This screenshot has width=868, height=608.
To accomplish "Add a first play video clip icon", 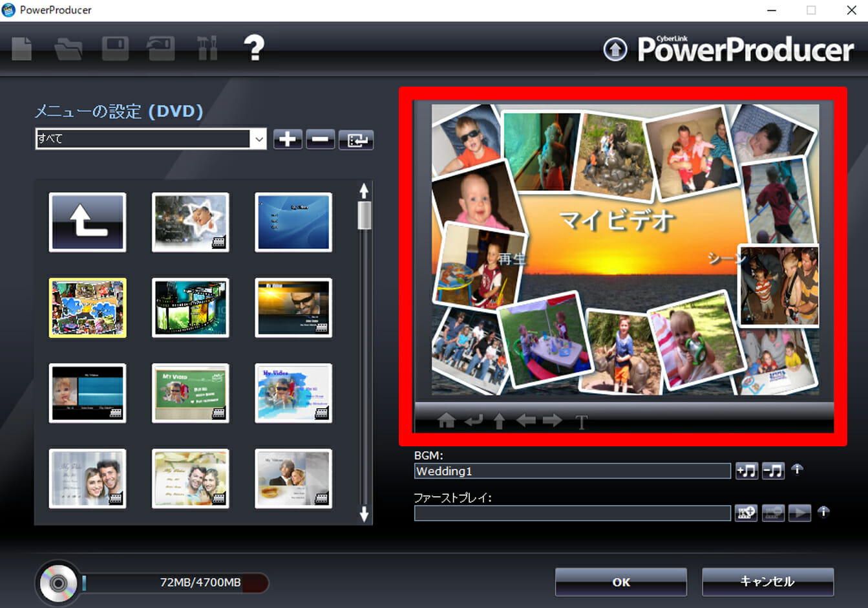I will 746,513.
